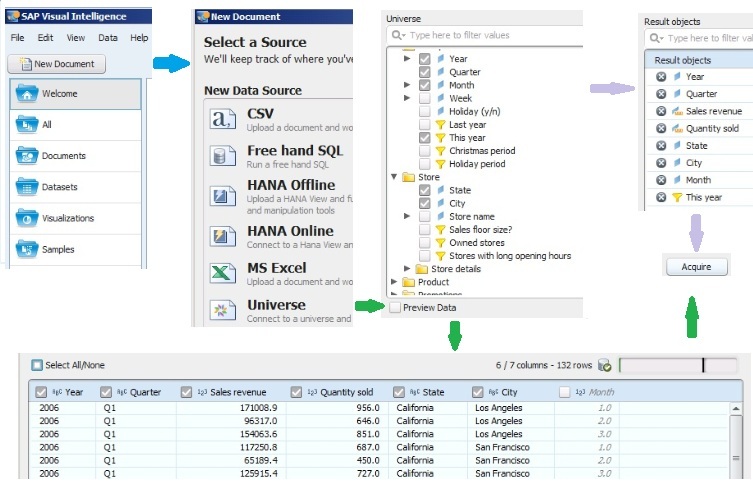Click the New Document button

point(57,64)
